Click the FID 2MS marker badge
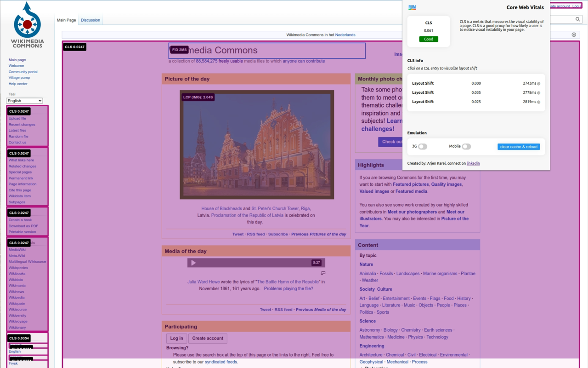588x368 pixels. pyautogui.click(x=179, y=49)
